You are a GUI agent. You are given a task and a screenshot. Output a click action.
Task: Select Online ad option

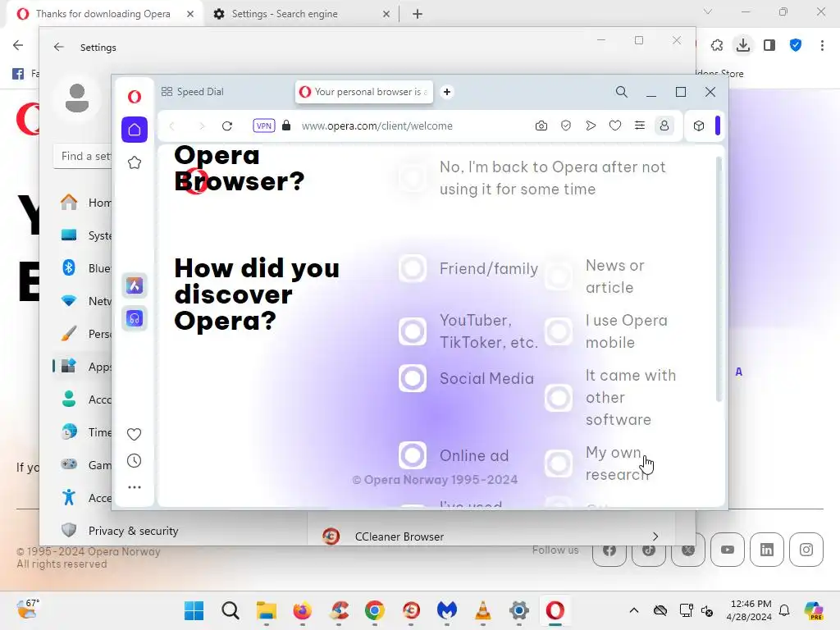[x=413, y=455]
